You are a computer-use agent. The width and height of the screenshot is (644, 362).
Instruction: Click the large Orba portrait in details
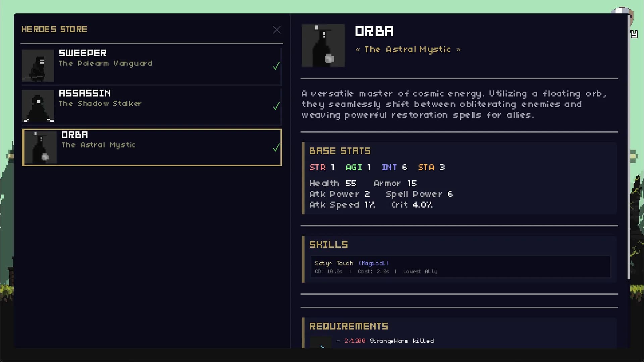(323, 46)
